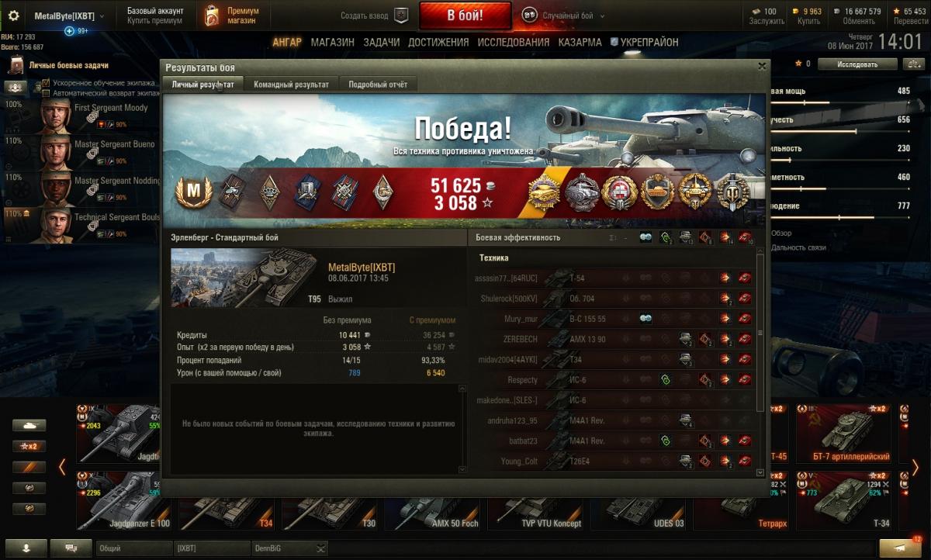Image resolution: width=931 pixels, height=560 pixels.
Task: Click the Создать взвод platoon icon
Action: (x=401, y=16)
